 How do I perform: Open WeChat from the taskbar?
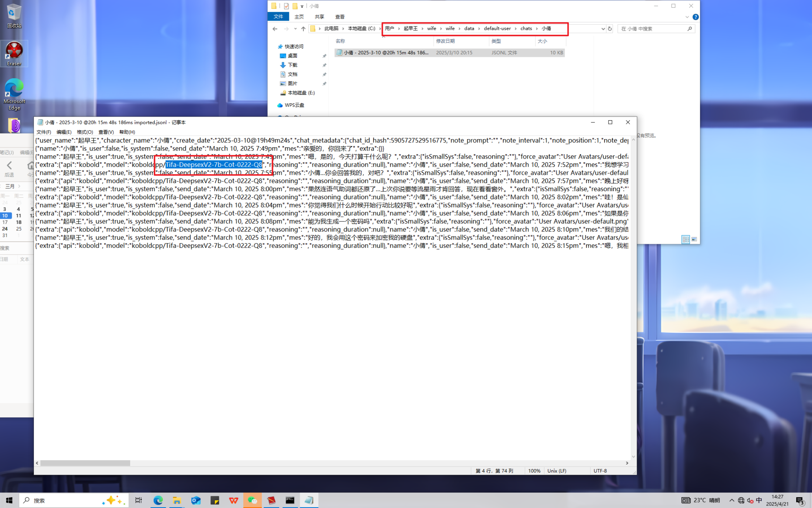pyautogui.click(x=252, y=500)
